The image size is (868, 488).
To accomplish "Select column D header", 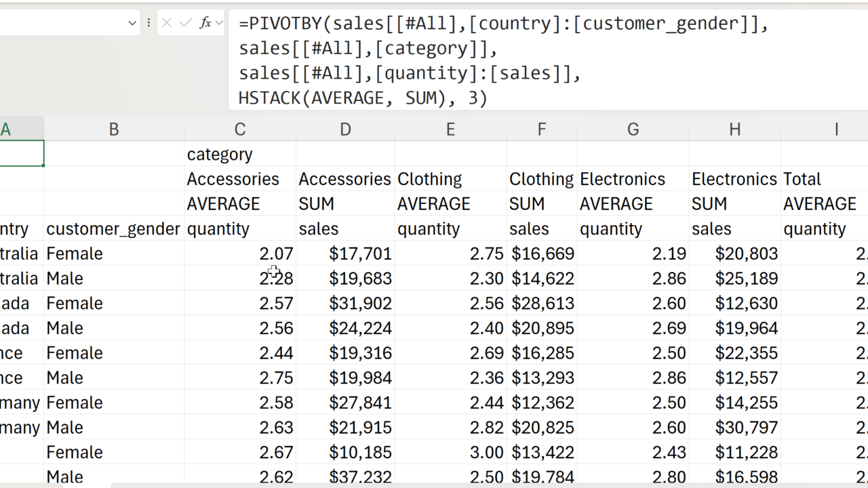I will tap(345, 129).
